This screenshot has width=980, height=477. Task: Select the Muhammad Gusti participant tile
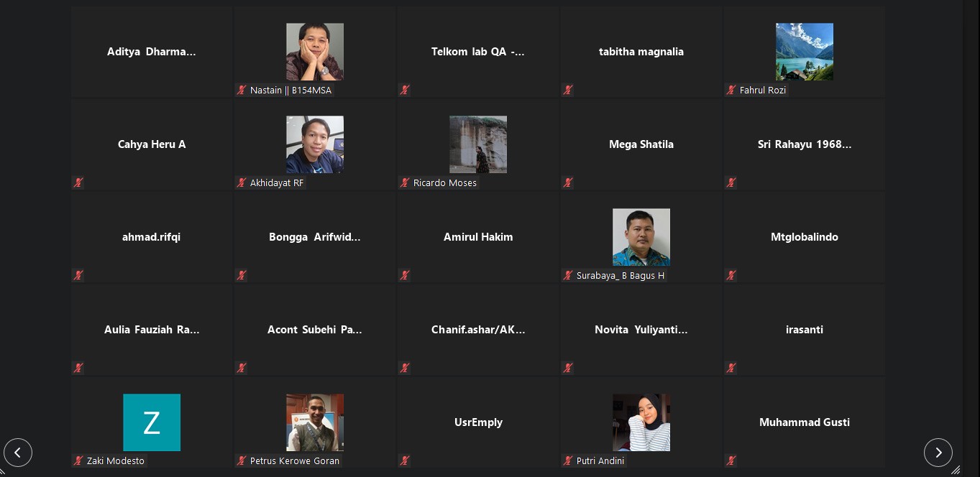click(805, 422)
